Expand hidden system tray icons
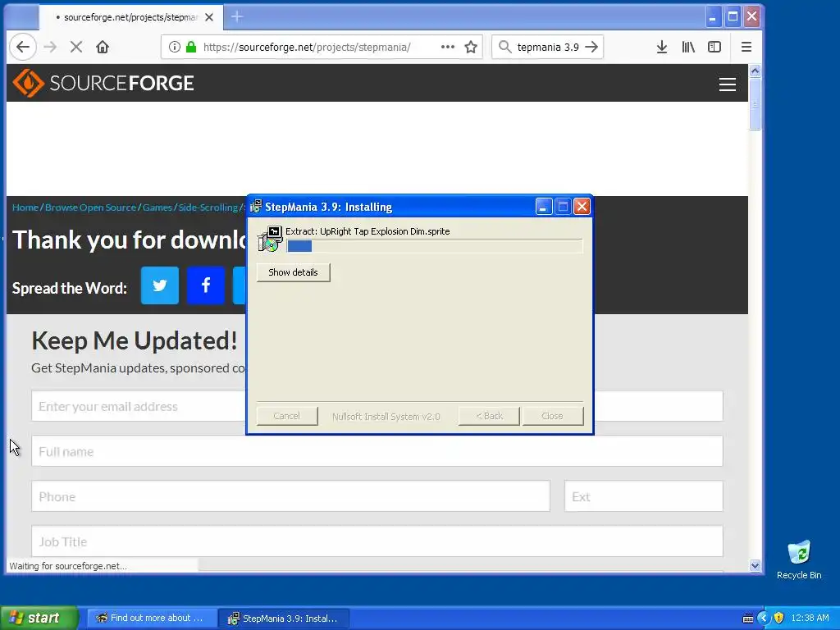 click(x=764, y=618)
